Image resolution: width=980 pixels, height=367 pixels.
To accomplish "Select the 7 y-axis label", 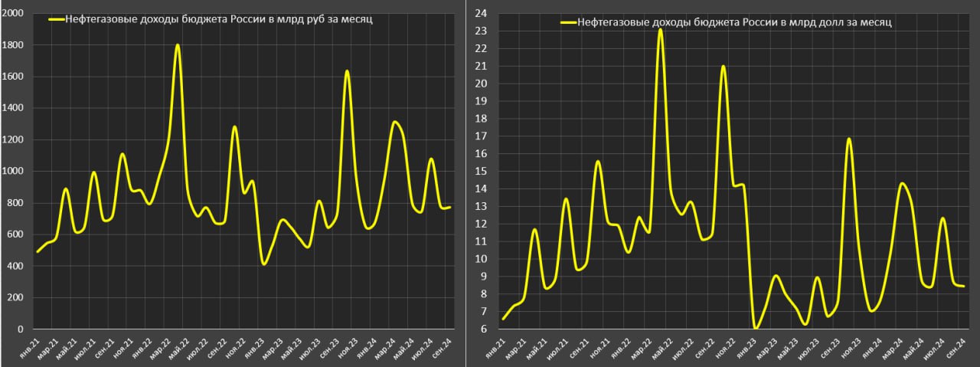I will click(484, 312).
